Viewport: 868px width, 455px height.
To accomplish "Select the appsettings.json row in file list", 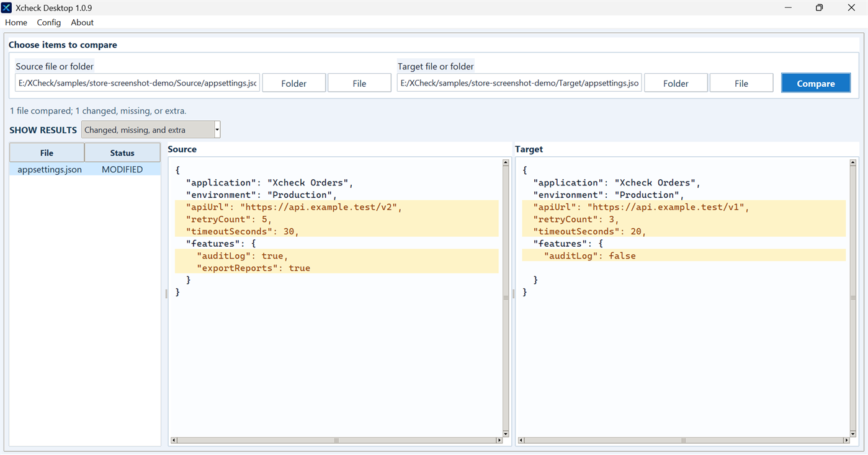I will coord(85,169).
